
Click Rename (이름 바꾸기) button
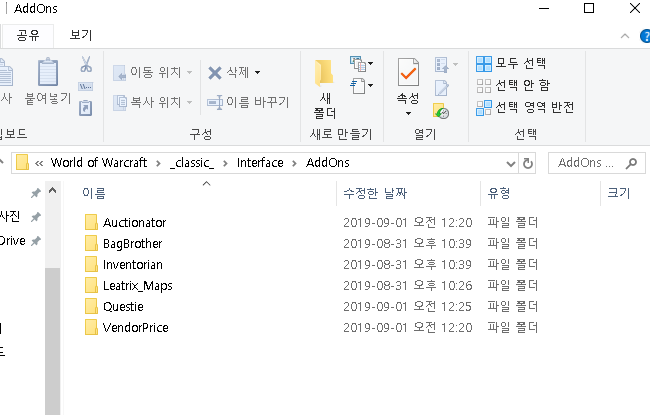[x=248, y=102]
